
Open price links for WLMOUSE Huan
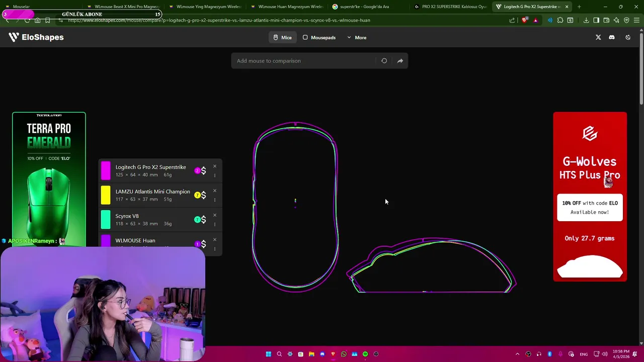tap(200, 244)
